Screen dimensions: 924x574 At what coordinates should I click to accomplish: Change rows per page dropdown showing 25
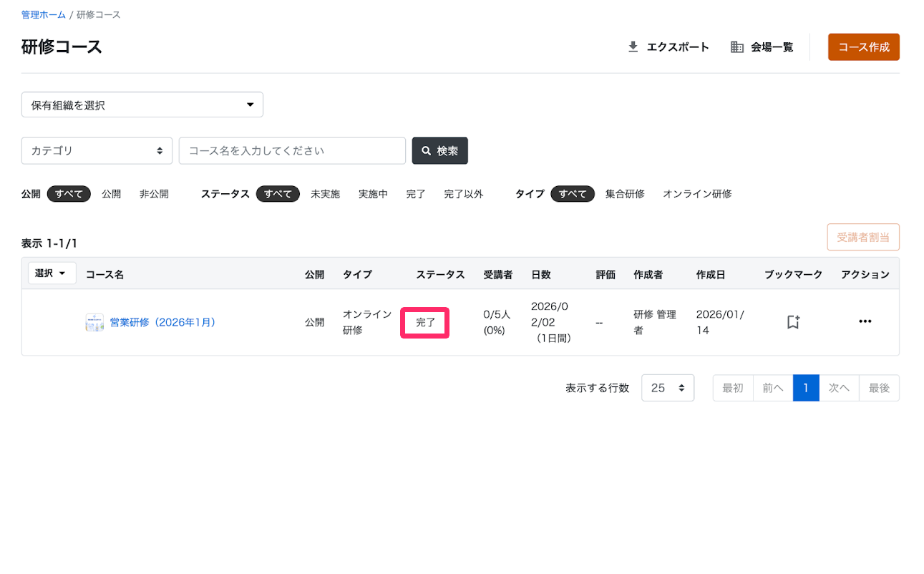point(668,388)
